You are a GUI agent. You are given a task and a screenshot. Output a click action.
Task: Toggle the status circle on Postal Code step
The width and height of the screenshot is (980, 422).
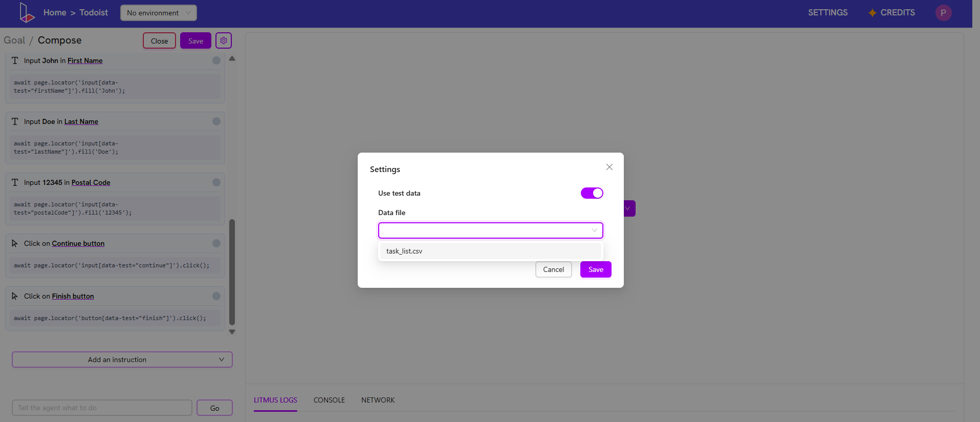coord(216,182)
